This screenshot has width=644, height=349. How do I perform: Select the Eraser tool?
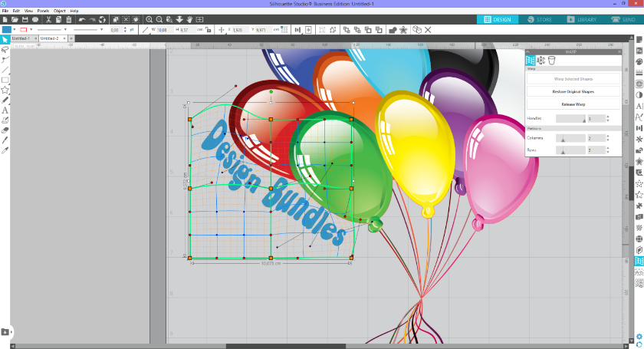point(5,130)
